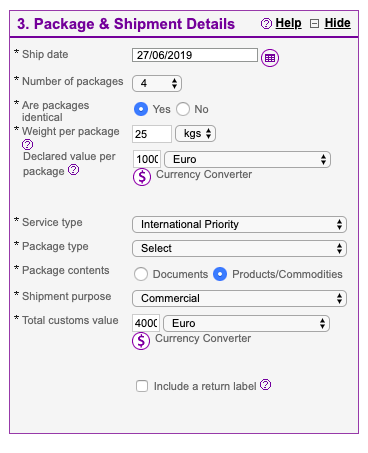
Task: Expand the Package type Select dropdown
Action: 239,248
